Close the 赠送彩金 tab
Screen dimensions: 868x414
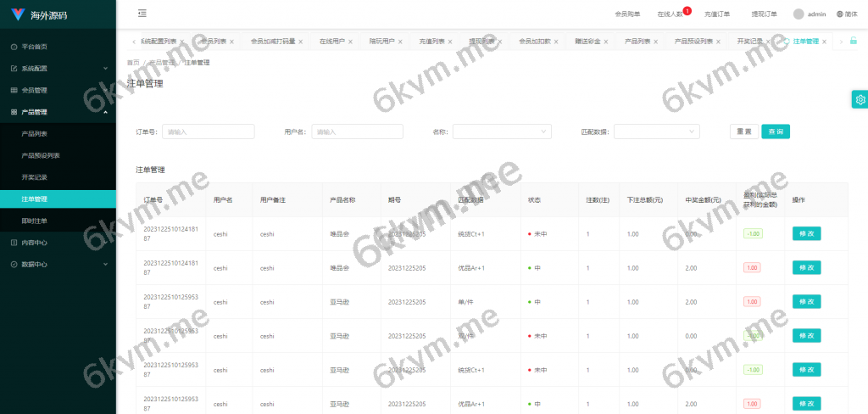[605, 42]
